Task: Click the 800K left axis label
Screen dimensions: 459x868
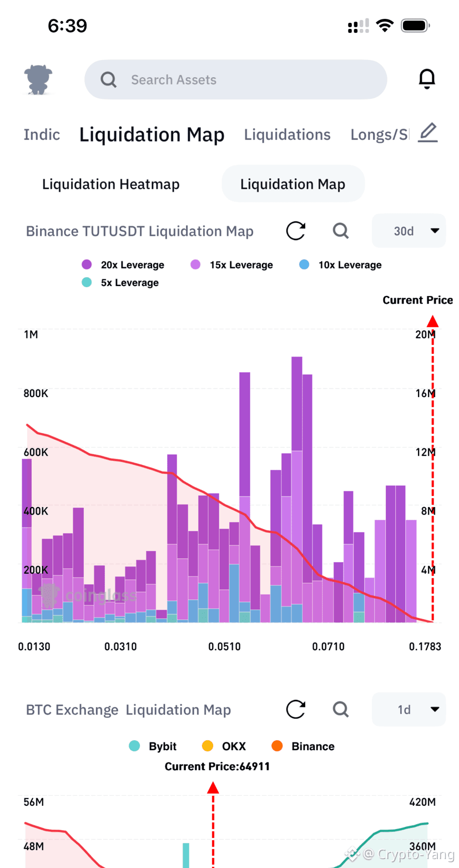Action: click(x=36, y=394)
